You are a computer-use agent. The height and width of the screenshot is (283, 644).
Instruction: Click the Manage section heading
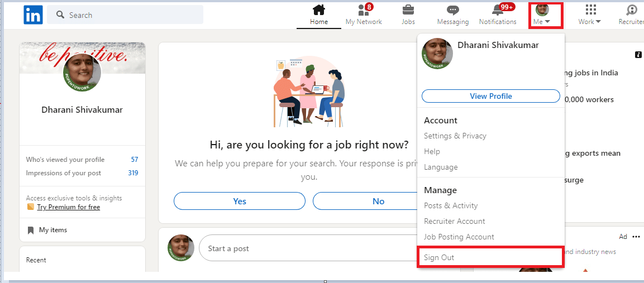440,190
